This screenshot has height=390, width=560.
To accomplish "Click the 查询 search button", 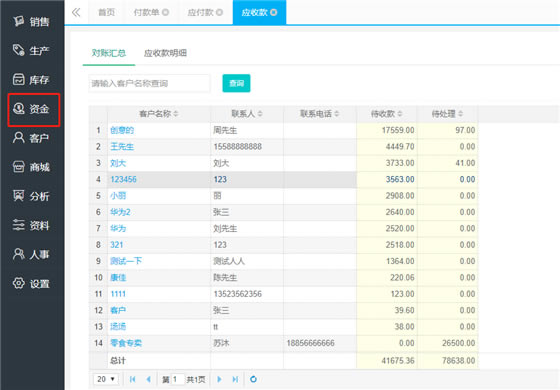I will pos(236,83).
